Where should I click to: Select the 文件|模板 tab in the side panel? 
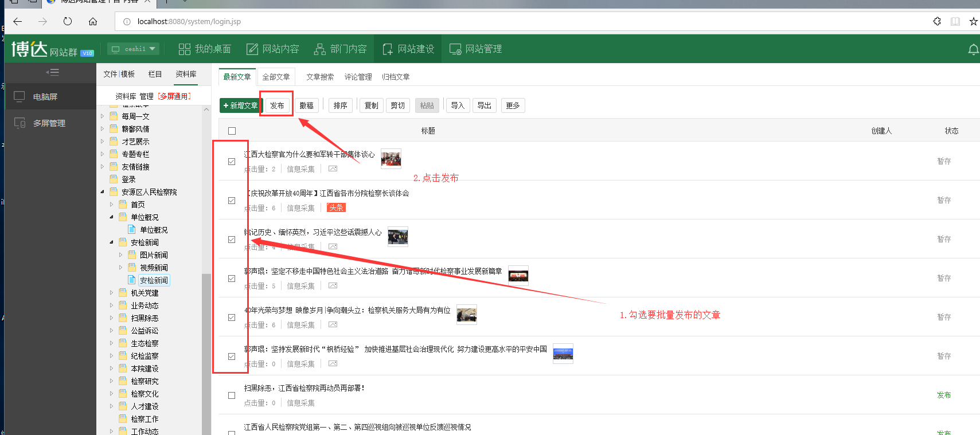(x=119, y=75)
